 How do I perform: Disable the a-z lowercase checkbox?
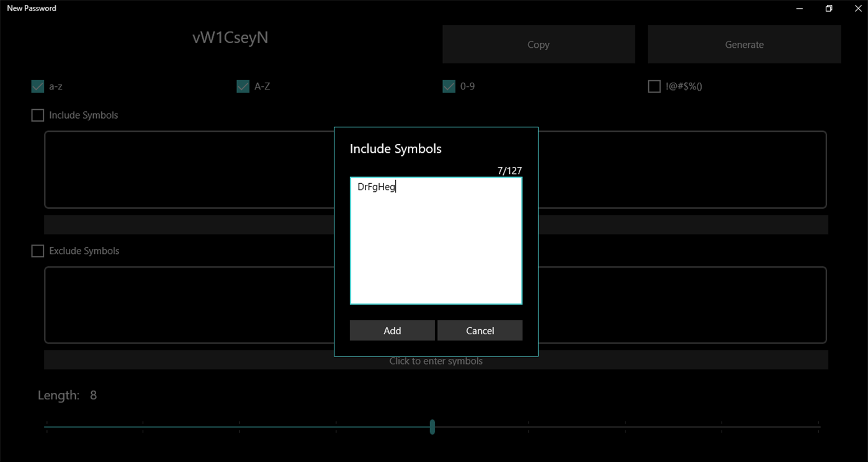(x=37, y=86)
